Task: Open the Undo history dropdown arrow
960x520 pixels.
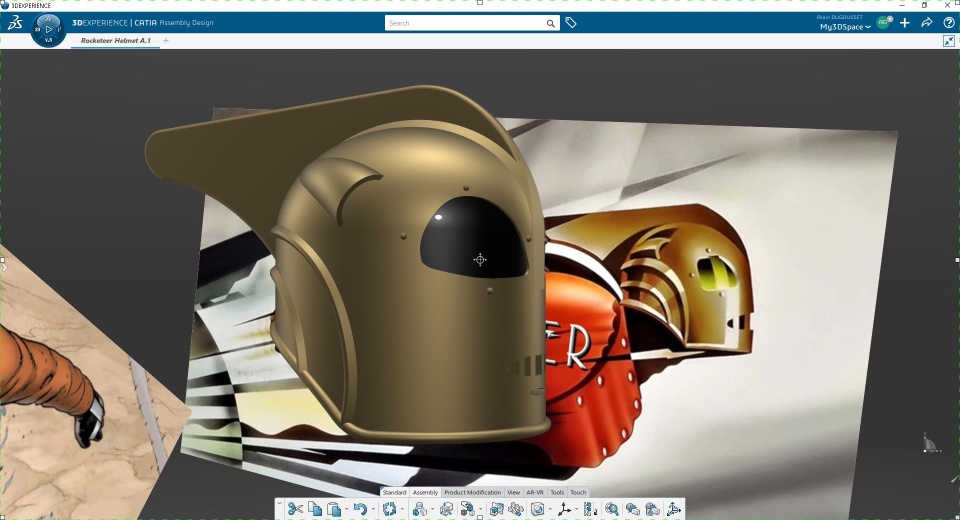Action: [x=373, y=510]
